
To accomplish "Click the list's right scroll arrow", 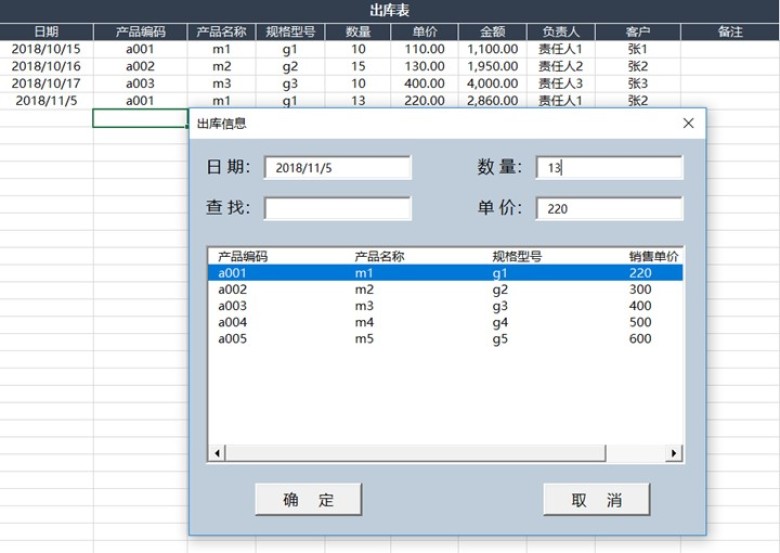I will 674,453.
